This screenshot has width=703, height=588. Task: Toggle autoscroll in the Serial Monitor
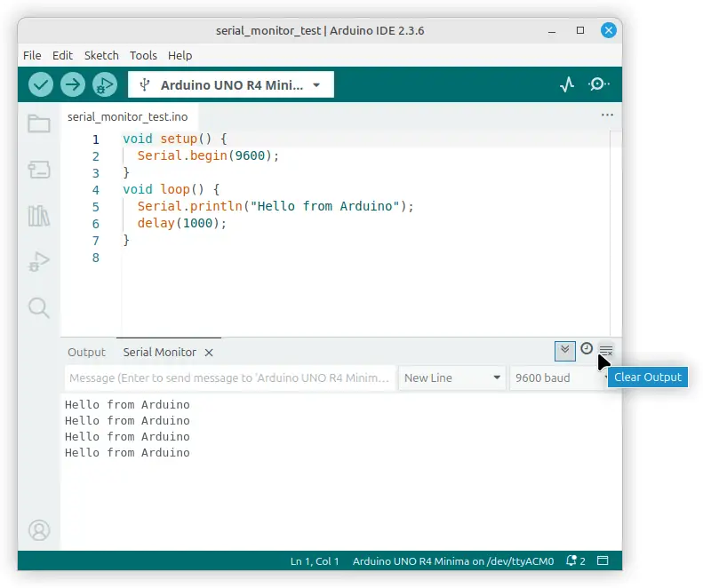click(x=564, y=350)
